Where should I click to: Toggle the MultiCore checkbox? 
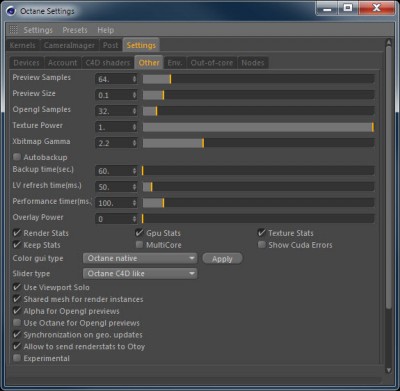(x=139, y=245)
